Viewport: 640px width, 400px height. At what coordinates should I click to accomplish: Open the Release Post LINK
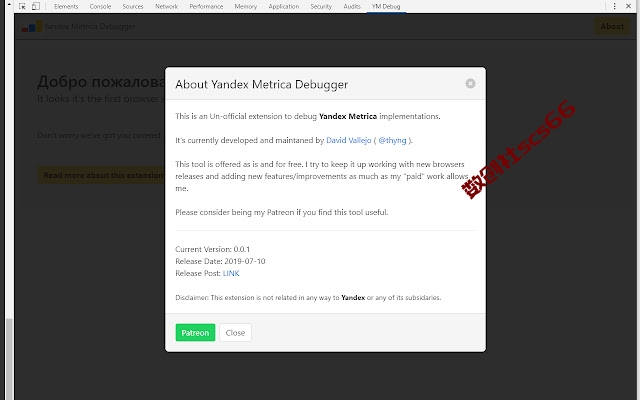click(x=231, y=273)
